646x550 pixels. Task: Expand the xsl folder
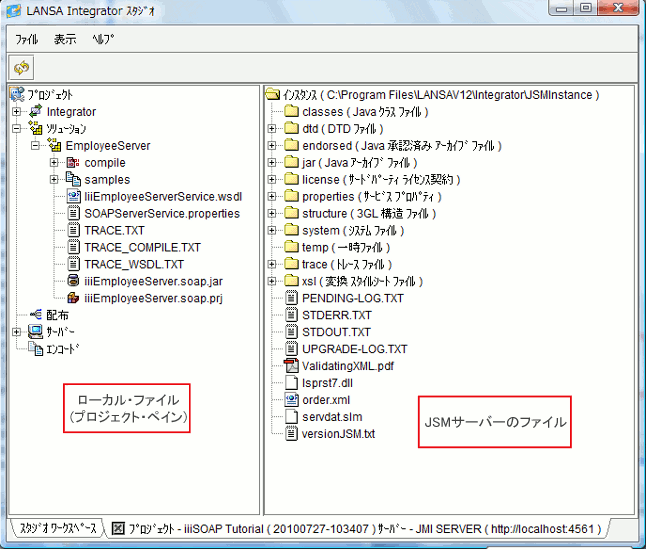(x=272, y=281)
